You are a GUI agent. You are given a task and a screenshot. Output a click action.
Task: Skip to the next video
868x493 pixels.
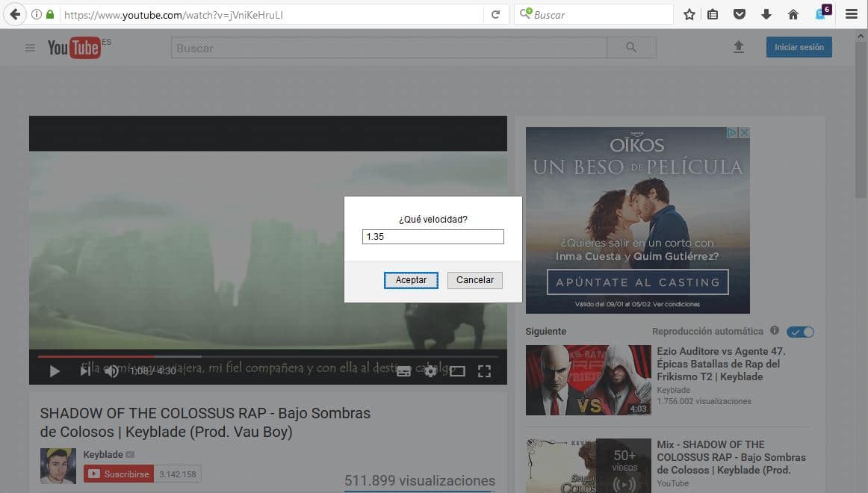84,370
